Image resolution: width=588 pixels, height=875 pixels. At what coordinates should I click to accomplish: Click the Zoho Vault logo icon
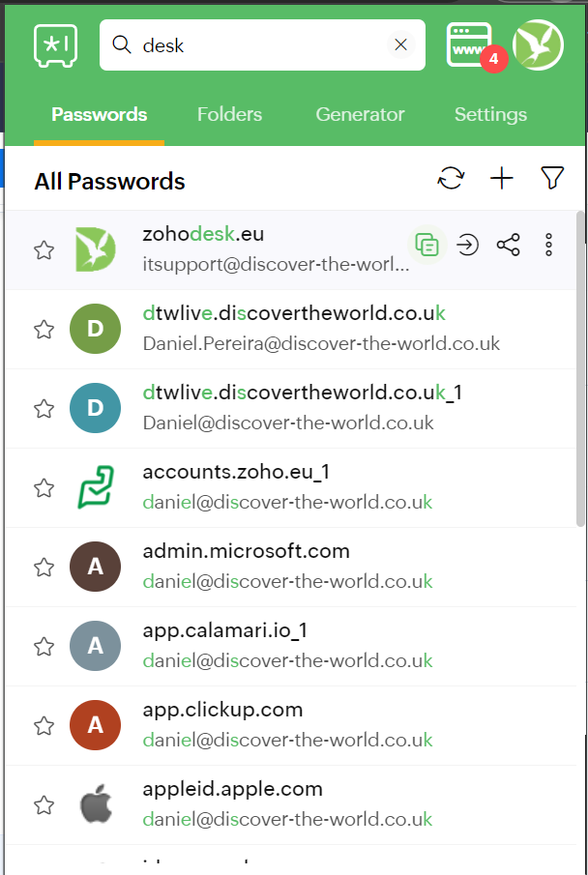55,44
